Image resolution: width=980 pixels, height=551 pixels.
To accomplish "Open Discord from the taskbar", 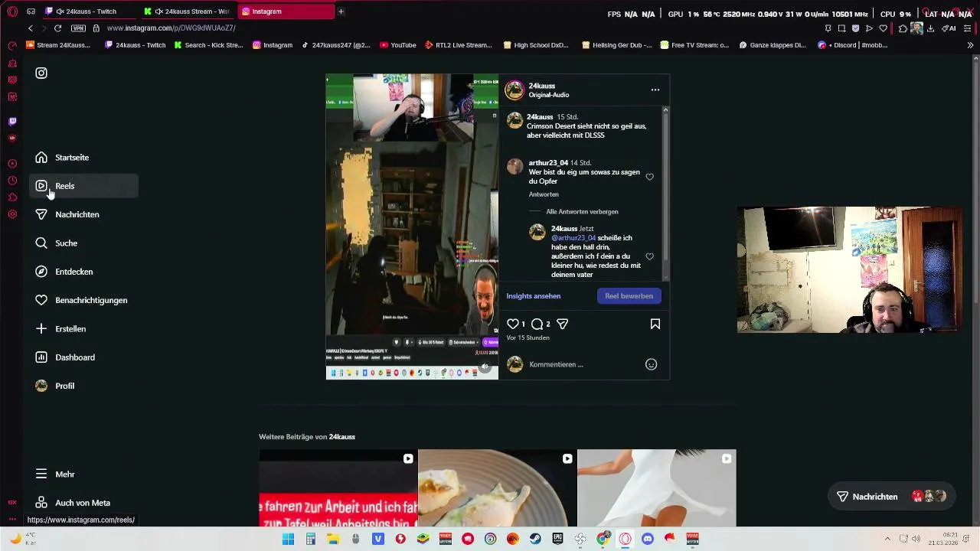I will coord(648,540).
